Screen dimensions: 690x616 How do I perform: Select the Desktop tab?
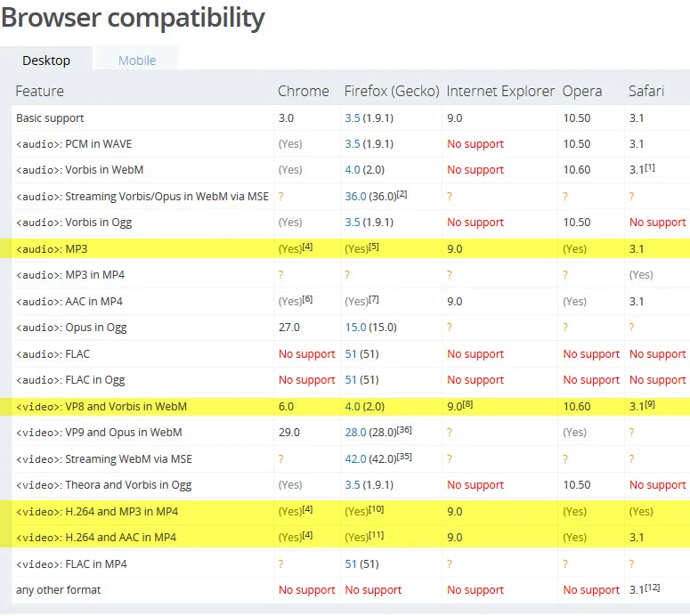click(46, 61)
